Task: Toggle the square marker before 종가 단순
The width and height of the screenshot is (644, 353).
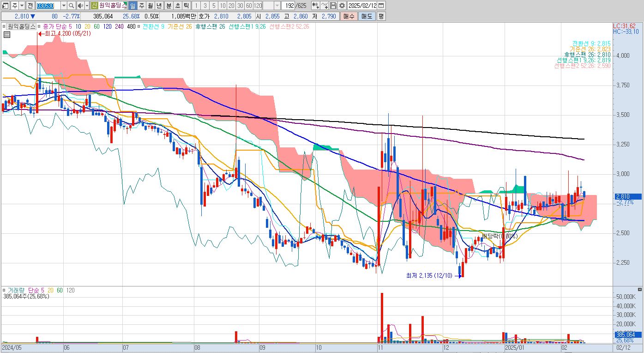Action: click(x=39, y=26)
